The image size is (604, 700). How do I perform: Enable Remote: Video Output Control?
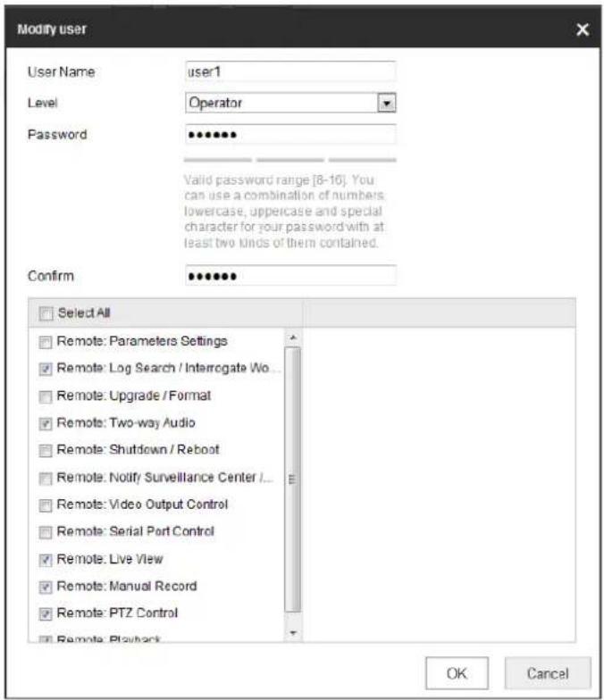[45, 505]
